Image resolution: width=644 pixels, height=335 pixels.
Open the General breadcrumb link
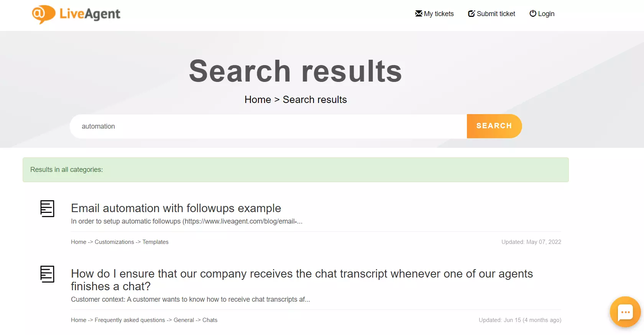184,320
